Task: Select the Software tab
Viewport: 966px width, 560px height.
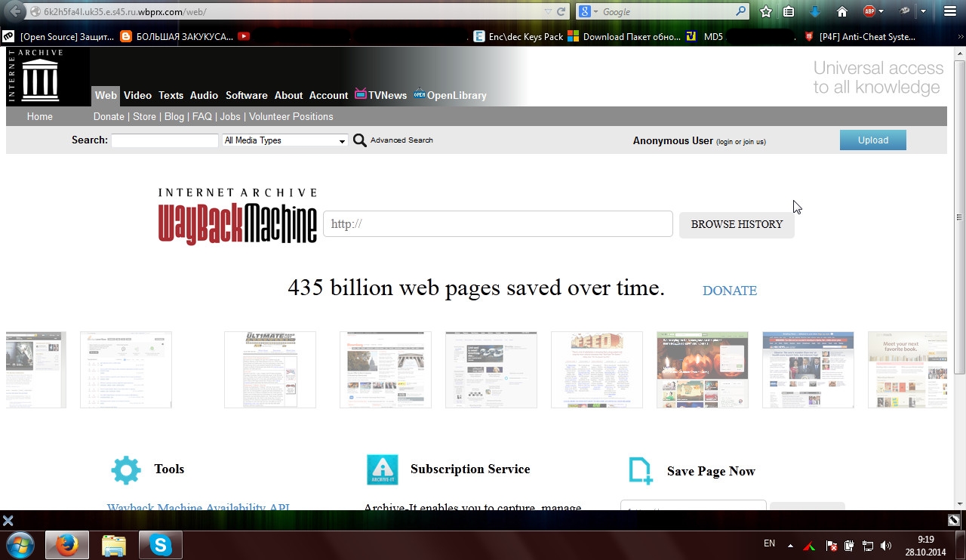Action: (x=247, y=95)
